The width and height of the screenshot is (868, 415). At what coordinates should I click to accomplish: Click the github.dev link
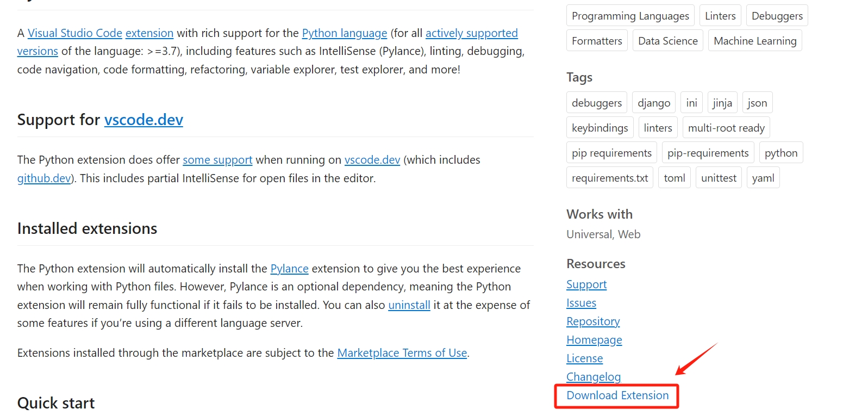tap(44, 178)
